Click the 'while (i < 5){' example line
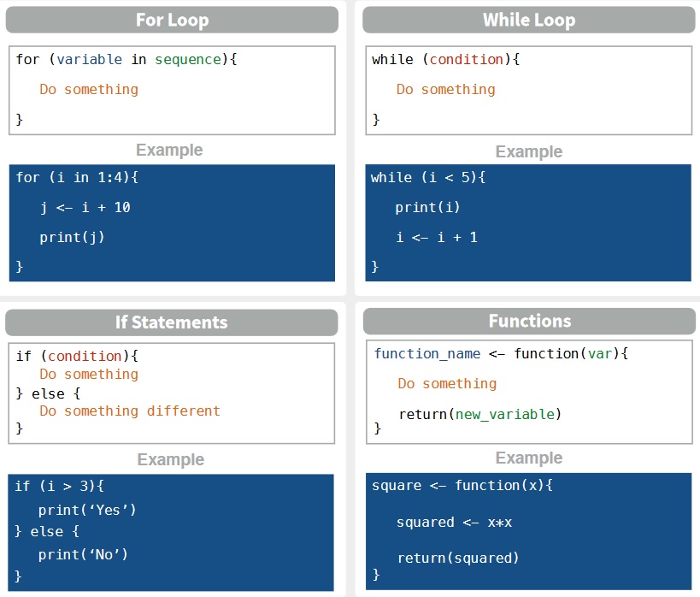 pos(428,178)
